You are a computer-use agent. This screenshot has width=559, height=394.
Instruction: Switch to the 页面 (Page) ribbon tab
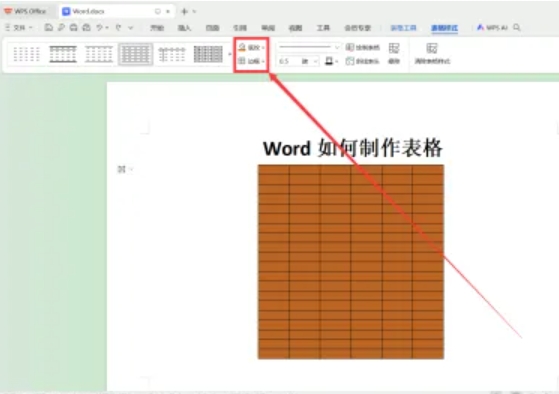(x=212, y=28)
